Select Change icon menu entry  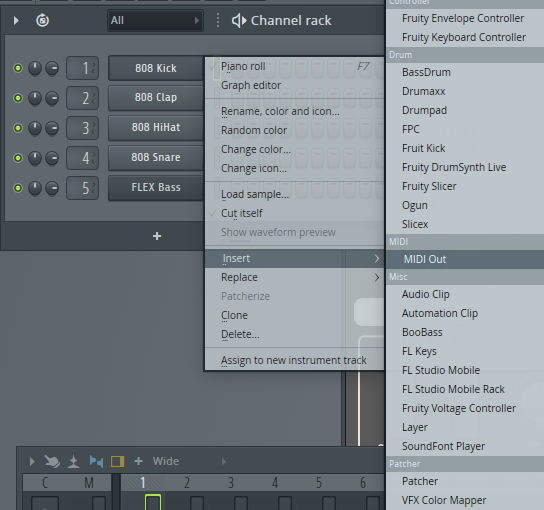pyautogui.click(x=294, y=168)
